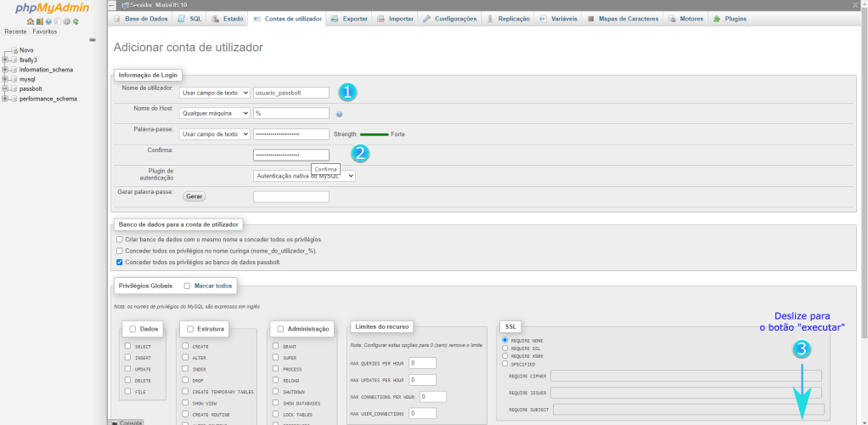The height and width of the screenshot is (425, 868).
Task: Open the authentication plugin dropdown
Action: [304, 176]
